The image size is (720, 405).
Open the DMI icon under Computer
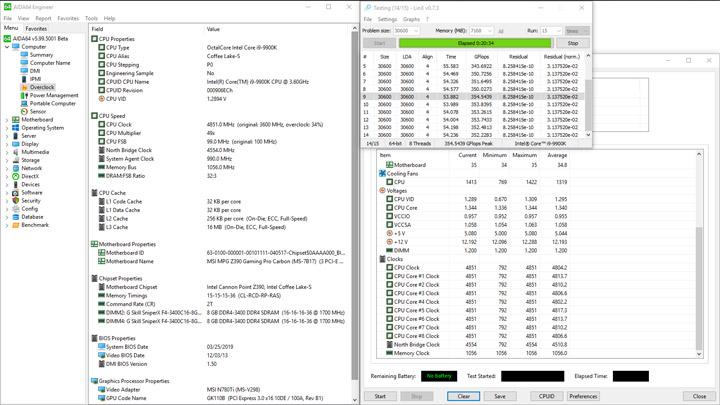pos(24,71)
